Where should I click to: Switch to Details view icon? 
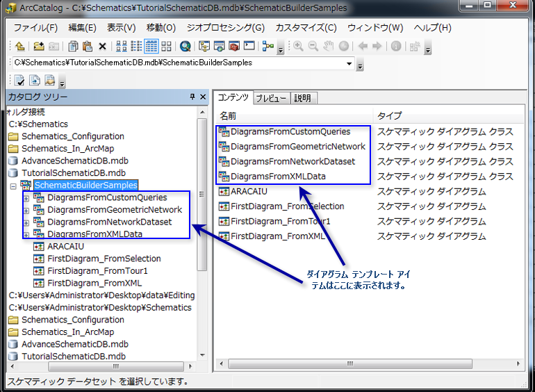(151, 47)
